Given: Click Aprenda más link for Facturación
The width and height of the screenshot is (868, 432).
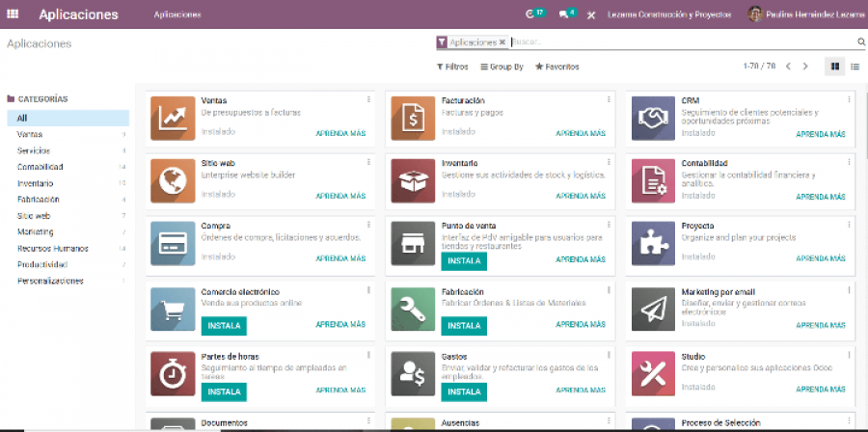Looking at the screenshot, I should tap(581, 133).
